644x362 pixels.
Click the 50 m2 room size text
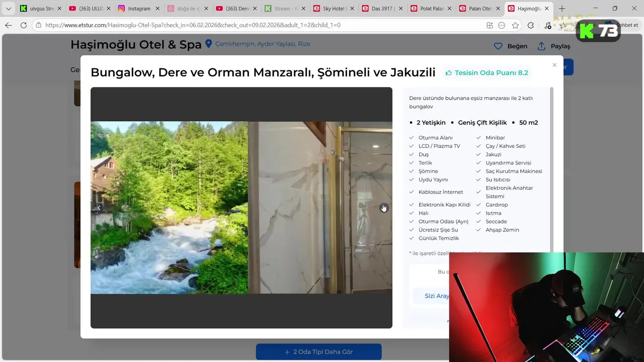click(528, 123)
